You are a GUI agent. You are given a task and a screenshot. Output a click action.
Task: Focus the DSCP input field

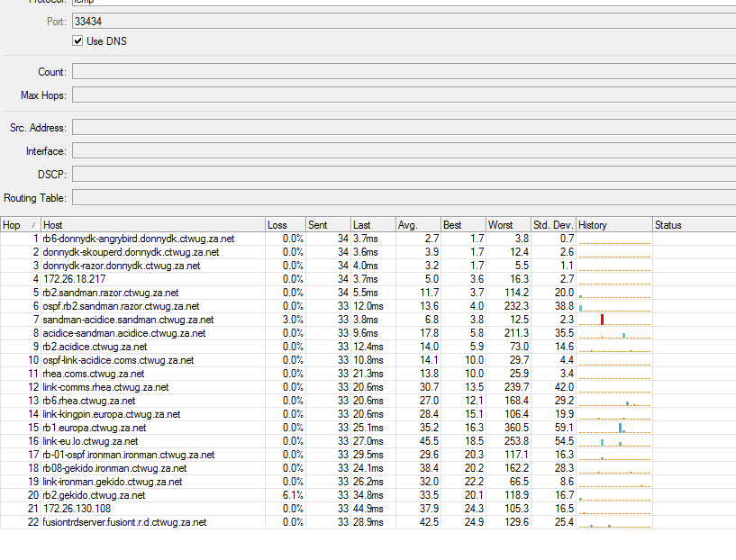coord(404,175)
